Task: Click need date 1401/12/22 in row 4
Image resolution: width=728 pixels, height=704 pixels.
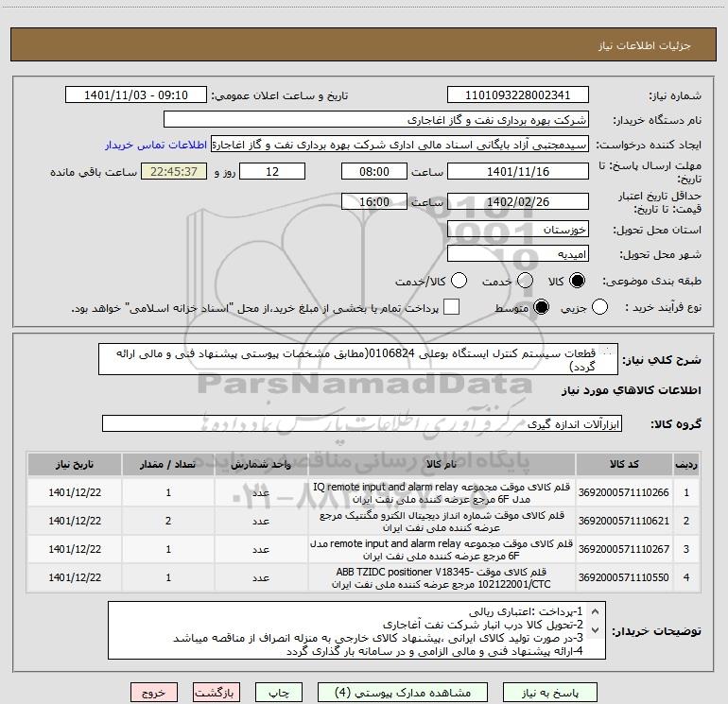Action: 75,577
